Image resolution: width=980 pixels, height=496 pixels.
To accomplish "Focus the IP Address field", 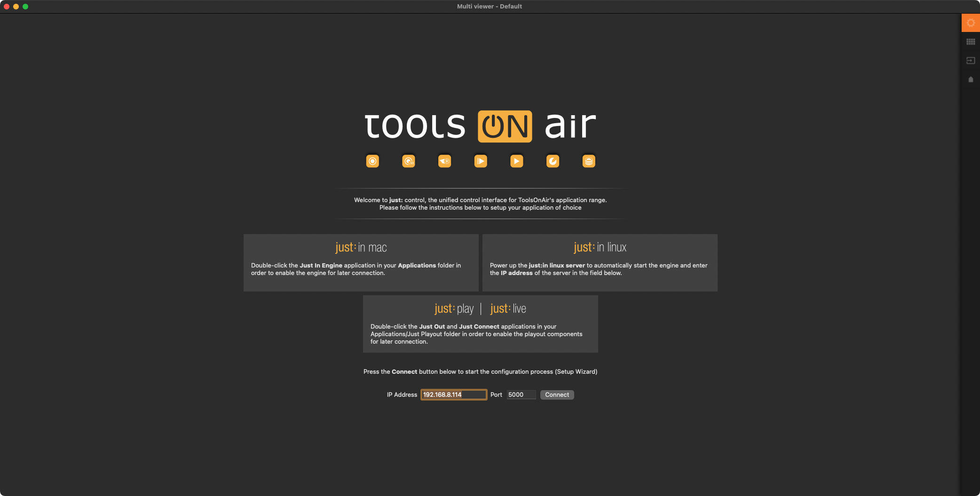I will click(454, 395).
